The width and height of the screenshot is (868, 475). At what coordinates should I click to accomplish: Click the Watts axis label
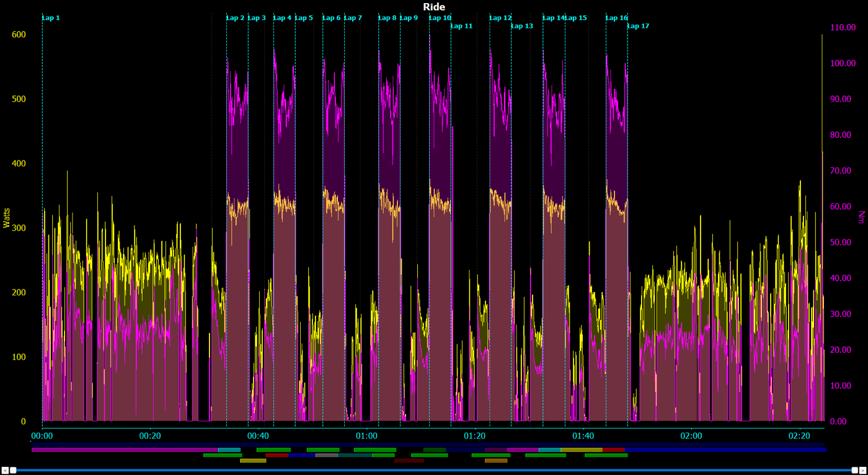click(7, 218)
